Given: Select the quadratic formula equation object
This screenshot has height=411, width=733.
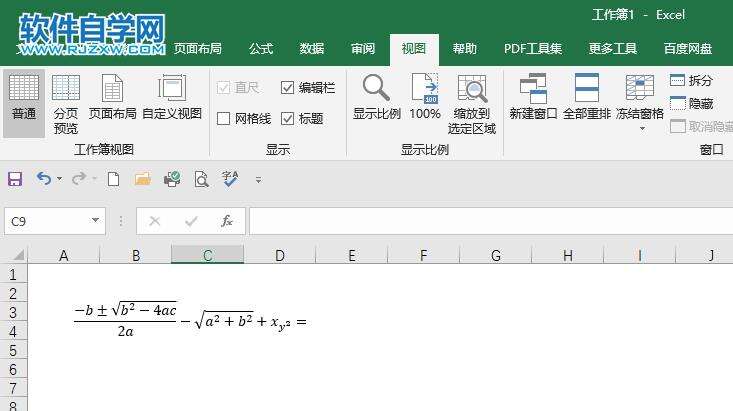Looking at the screenshot, I should click(x=190, y=319).
